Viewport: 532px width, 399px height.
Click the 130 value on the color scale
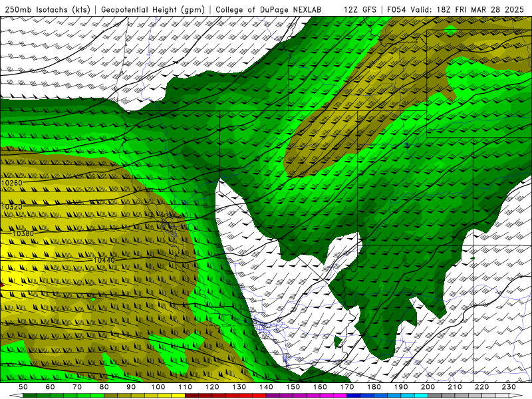pos(239,387)
